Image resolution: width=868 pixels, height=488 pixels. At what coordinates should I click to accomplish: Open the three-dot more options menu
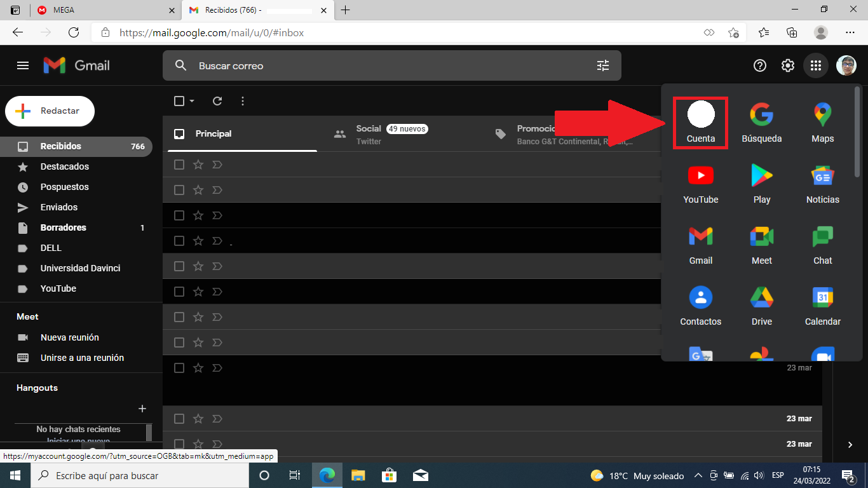click(243, 101)
